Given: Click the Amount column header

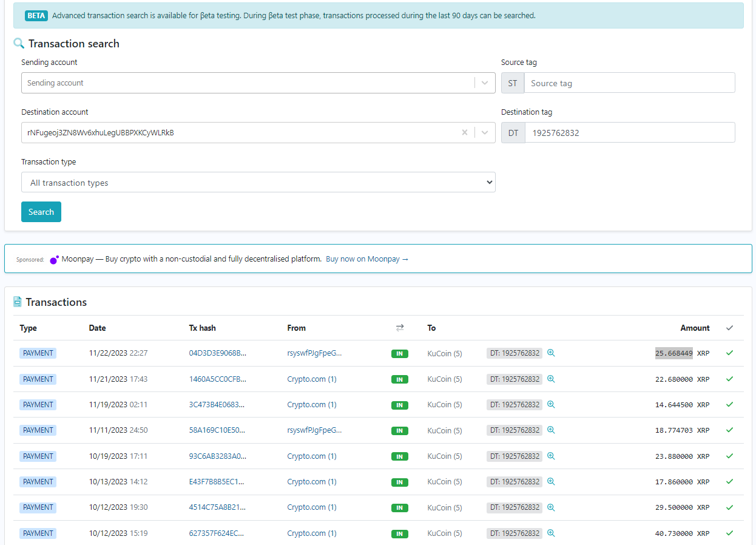Looking at the screenshot, I should click(695, 328).
